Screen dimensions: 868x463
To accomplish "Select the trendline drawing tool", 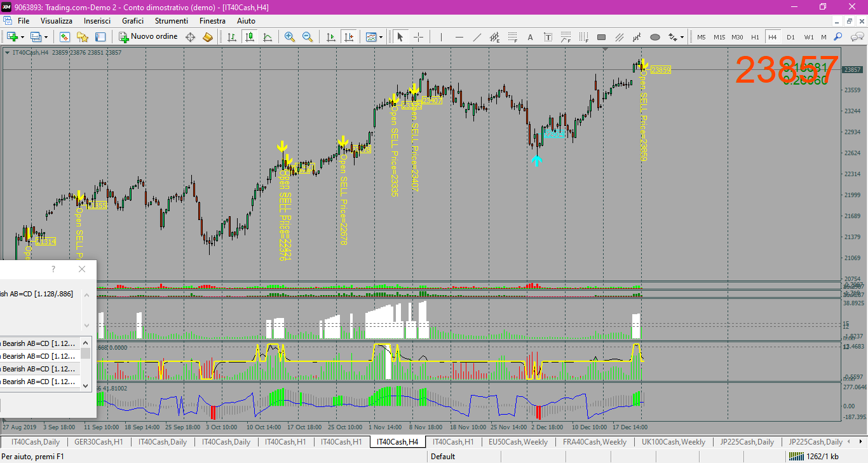I will [477, 37].
